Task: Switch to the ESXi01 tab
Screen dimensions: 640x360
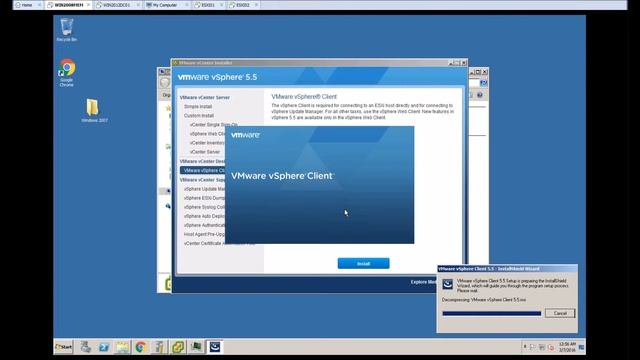Action: click(208, 5)
